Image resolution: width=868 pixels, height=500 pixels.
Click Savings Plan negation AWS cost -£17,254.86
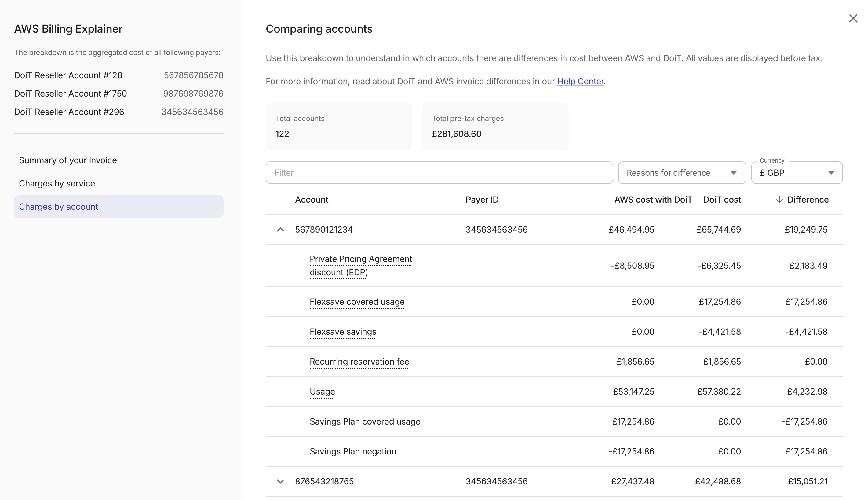[x=631, y=451]
